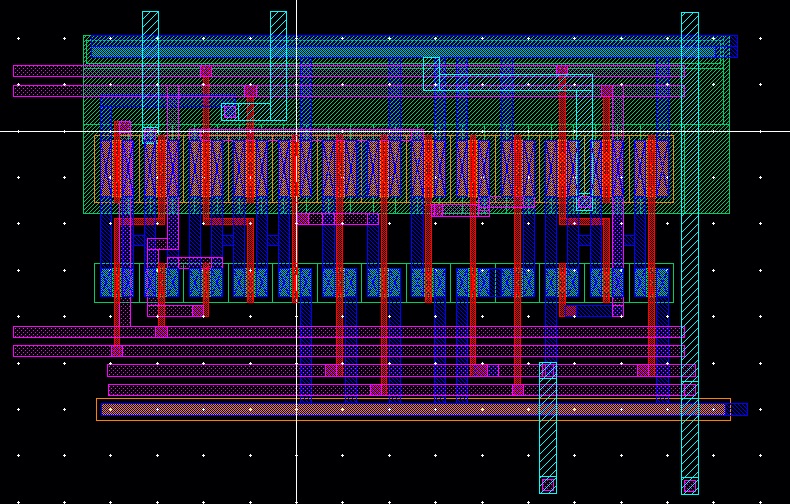Click the via square ending the tallest cyan strip
Image resolution: width=790 pixels, height=504 pixels.
[x=690, y=486]
